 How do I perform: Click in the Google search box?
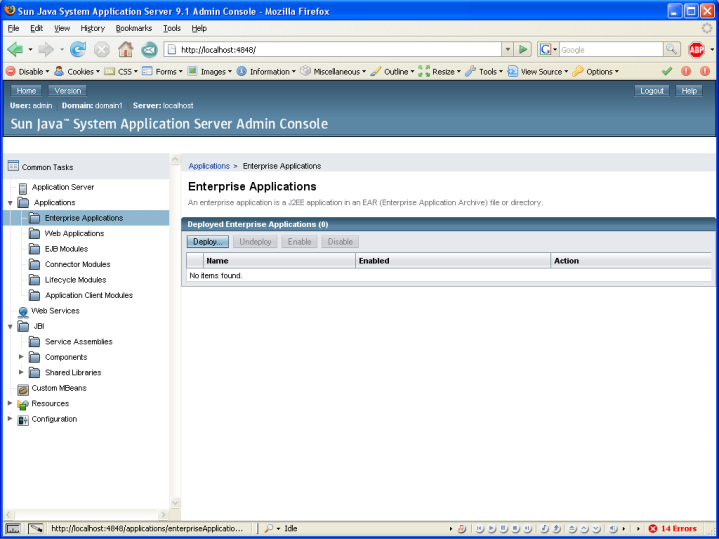(x=611, y=50)
